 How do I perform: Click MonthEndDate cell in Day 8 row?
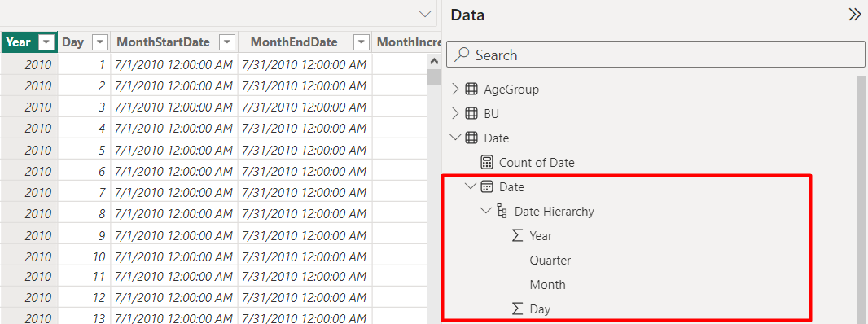[305, 214]
